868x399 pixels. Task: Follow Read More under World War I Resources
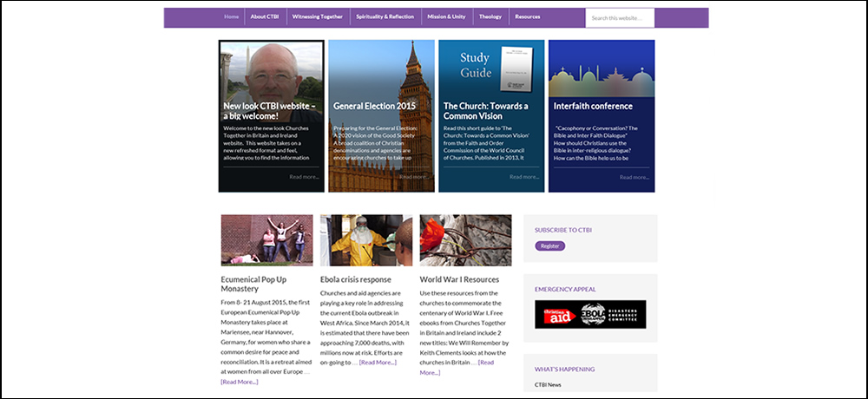point(457,368)
